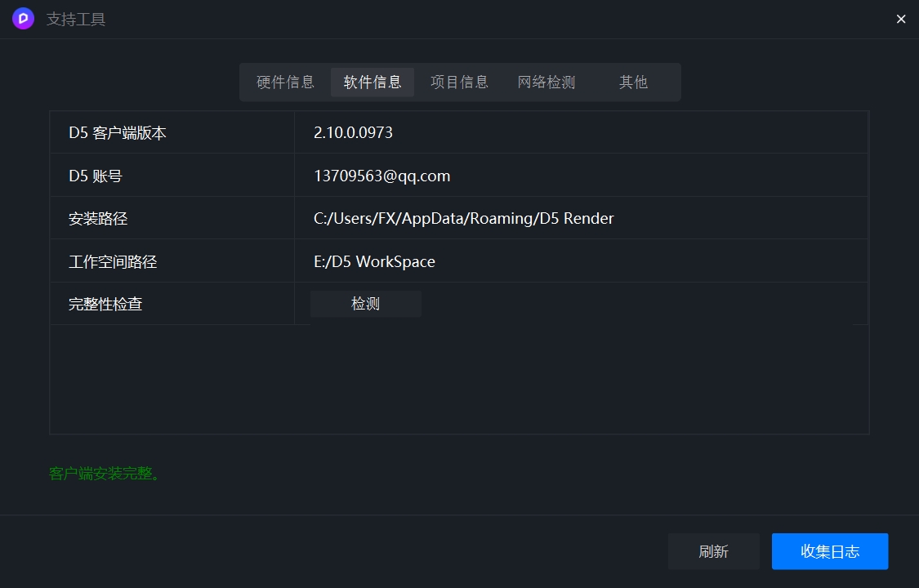Go to the 网络检测 tab

(x=546, y=82)
